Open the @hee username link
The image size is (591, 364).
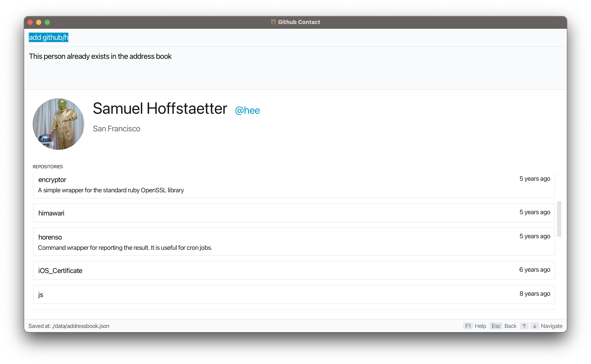pyautogui.click(x=247, y=111)
